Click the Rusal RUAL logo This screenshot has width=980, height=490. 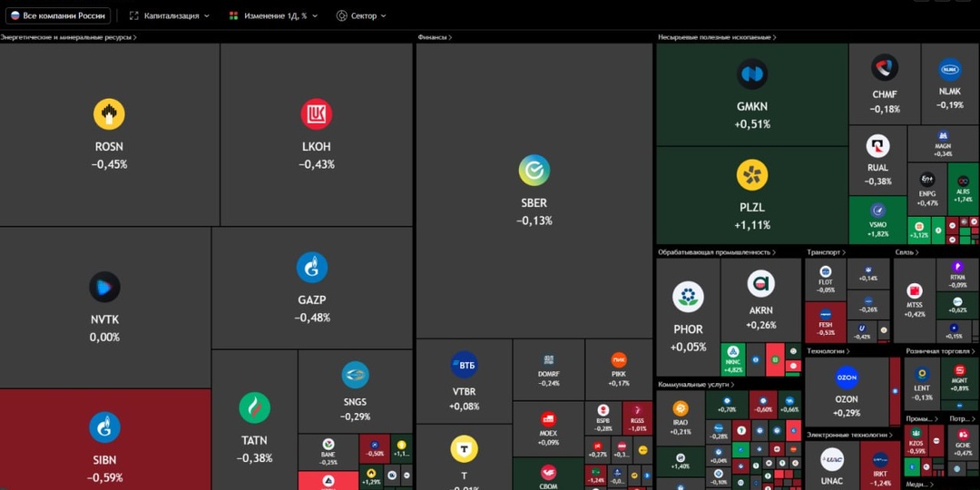tap(877, 146)
